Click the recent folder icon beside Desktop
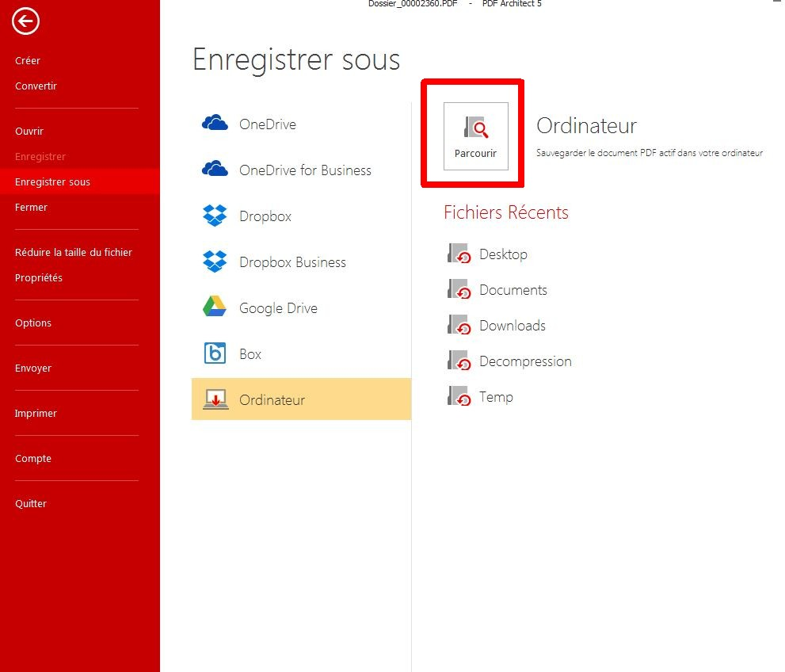785x672 pixels. coord(459,254)
